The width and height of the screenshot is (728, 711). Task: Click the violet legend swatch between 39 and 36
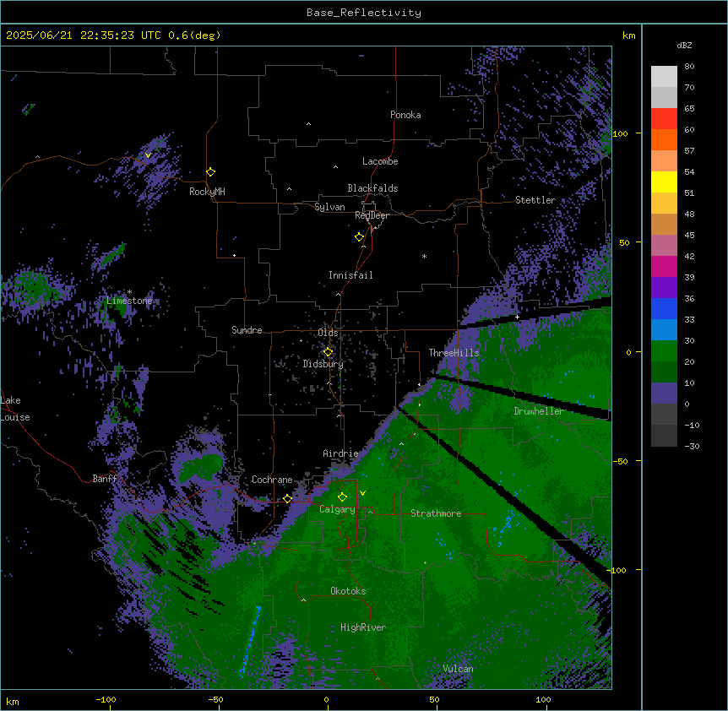coord(664,288)
